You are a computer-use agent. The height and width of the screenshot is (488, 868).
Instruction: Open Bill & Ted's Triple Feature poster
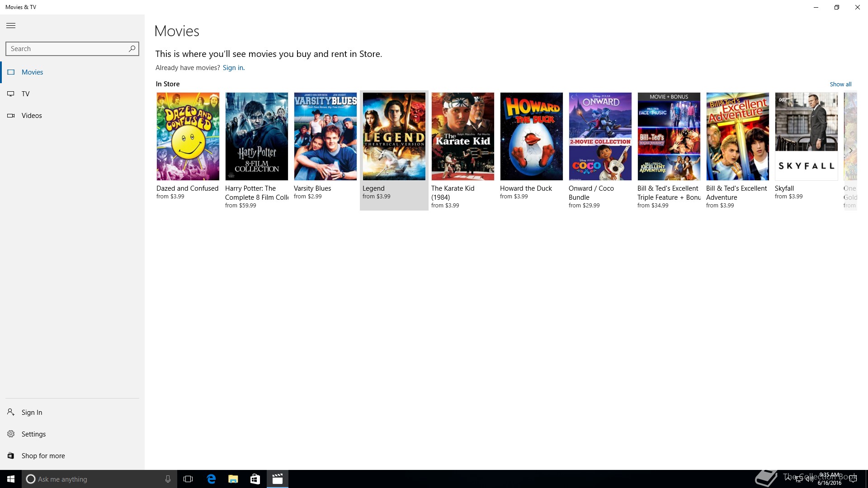coord(669,136)
